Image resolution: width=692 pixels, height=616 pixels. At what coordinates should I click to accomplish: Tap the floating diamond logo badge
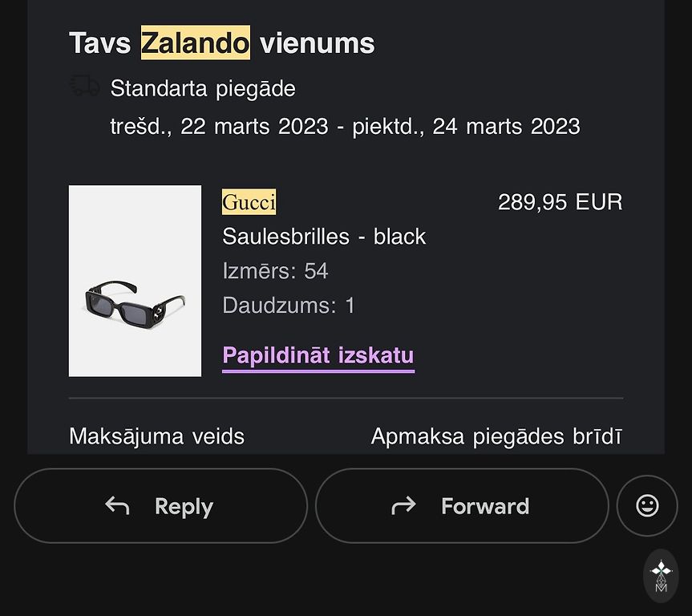point(661,576)
